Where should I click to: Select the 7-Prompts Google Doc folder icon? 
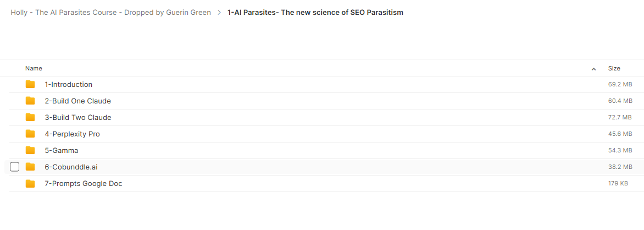pos(30,184)
